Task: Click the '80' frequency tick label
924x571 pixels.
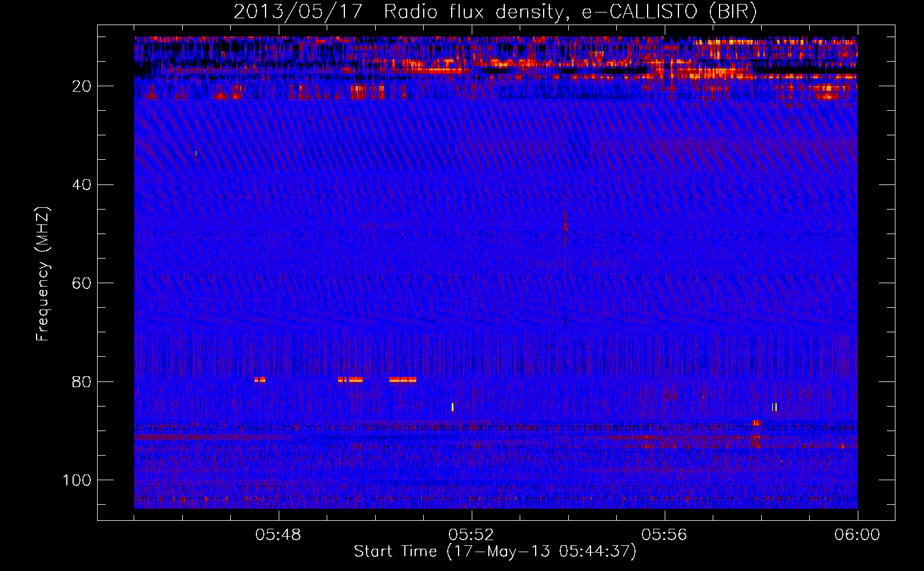Action: (x=82, y=381)
